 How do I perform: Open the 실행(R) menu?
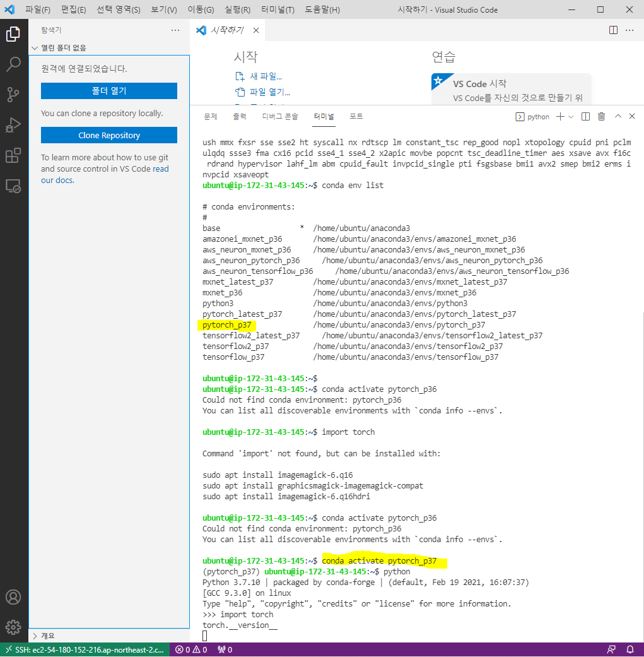[237, 9]
